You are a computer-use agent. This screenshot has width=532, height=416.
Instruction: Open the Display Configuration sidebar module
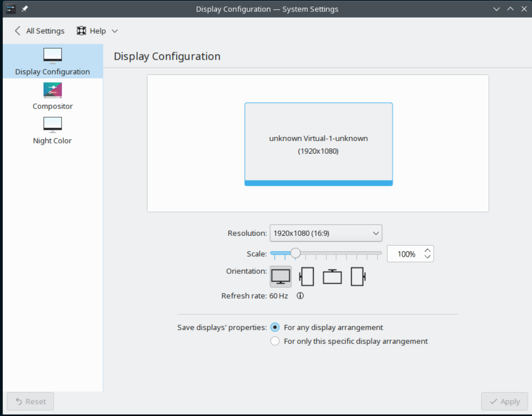pos(52,61)
